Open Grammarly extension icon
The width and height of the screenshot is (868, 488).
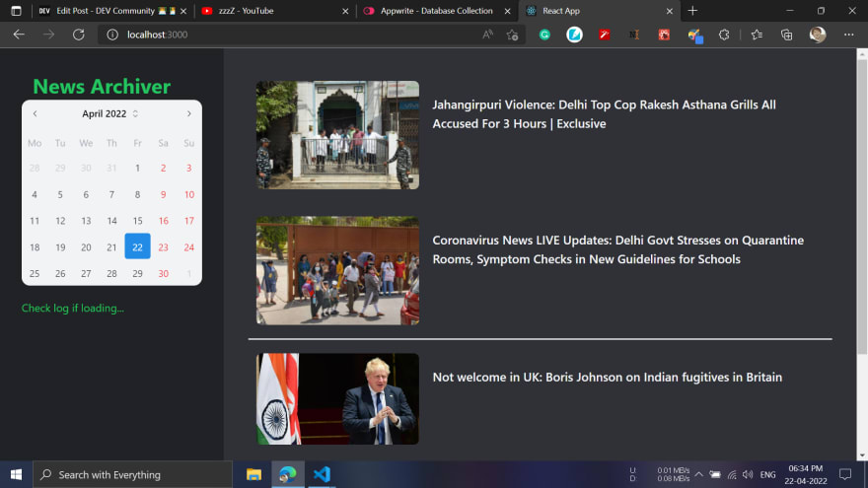pyautogui.click(x=544, y=35)
